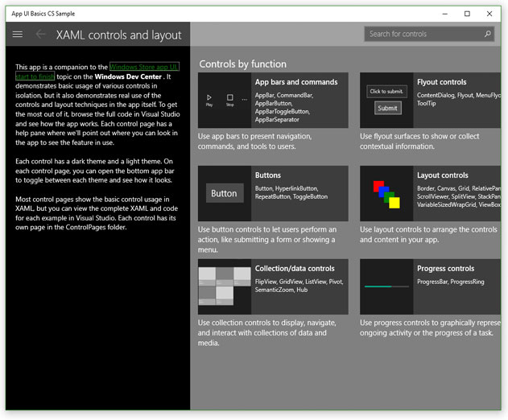508x420 pixels.
Task: Click the Click to submit box
Action: point(386,91)
